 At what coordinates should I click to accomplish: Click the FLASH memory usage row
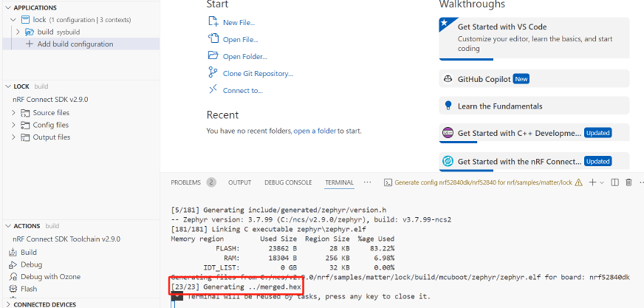305,248
